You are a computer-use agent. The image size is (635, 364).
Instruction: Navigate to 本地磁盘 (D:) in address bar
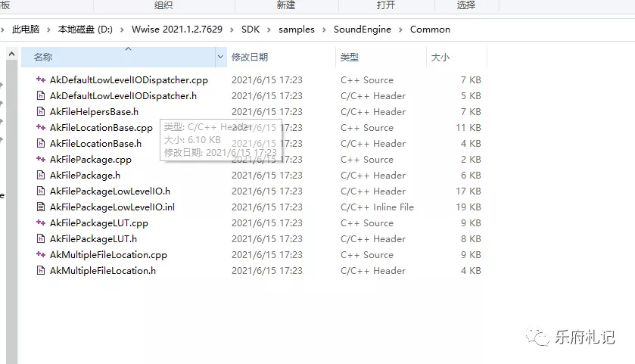[x=85, y=30]
